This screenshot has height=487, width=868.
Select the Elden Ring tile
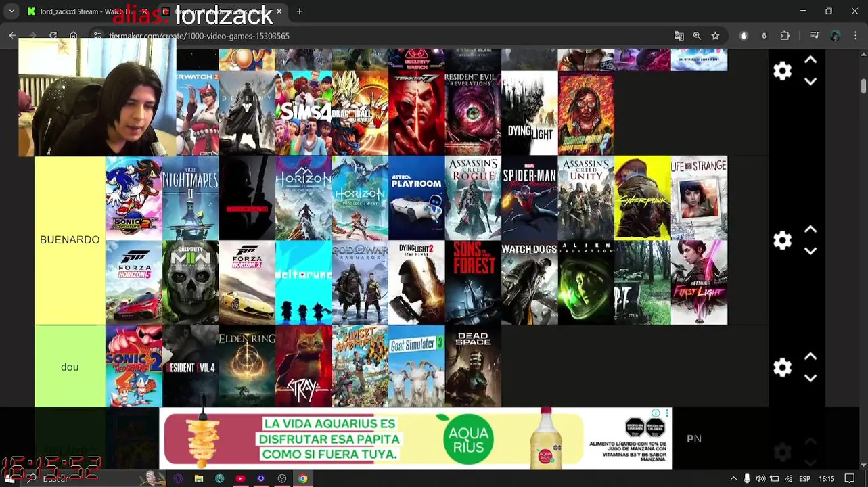tap(247, 367)
